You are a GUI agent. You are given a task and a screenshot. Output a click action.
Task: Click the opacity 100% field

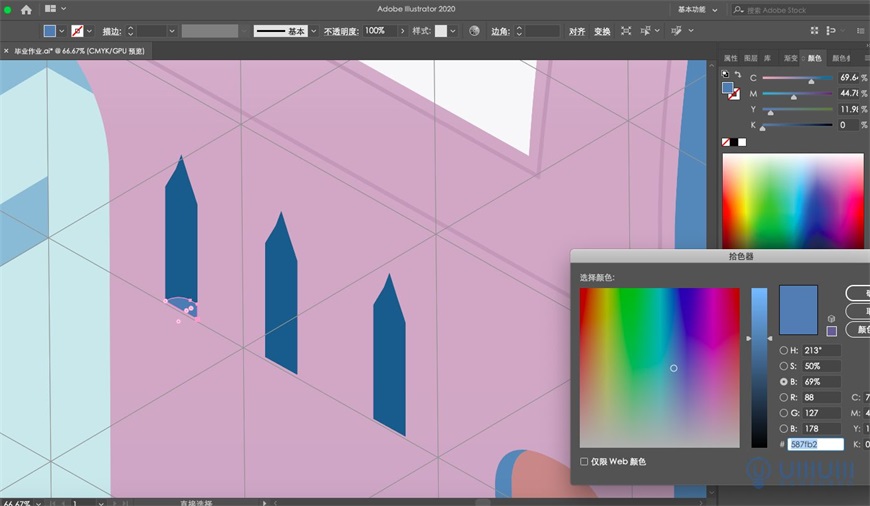(x=380, y=31)
